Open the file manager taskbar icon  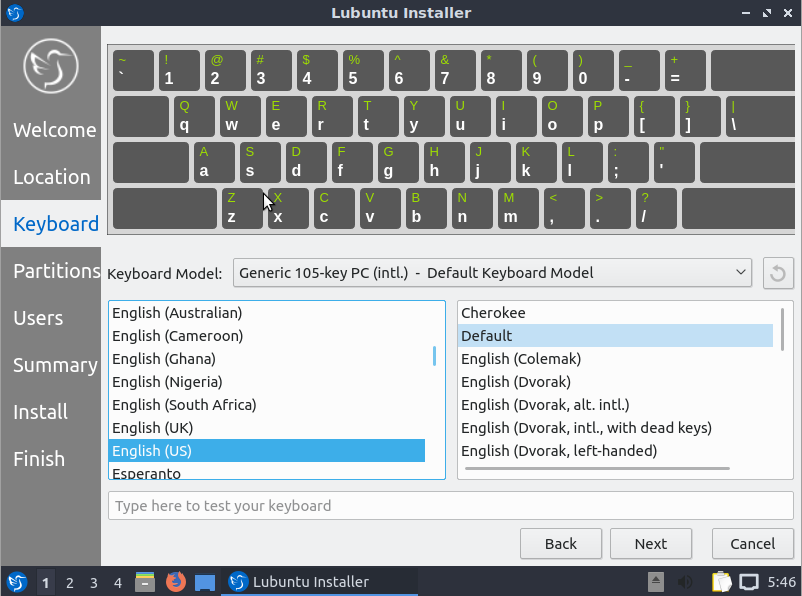(x=146, y=581)
